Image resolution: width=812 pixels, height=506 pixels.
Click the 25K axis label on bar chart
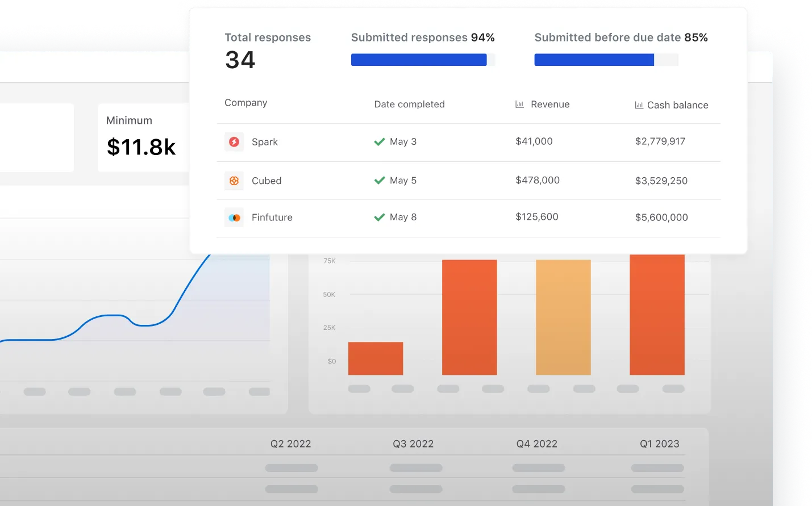pos(329,328)
